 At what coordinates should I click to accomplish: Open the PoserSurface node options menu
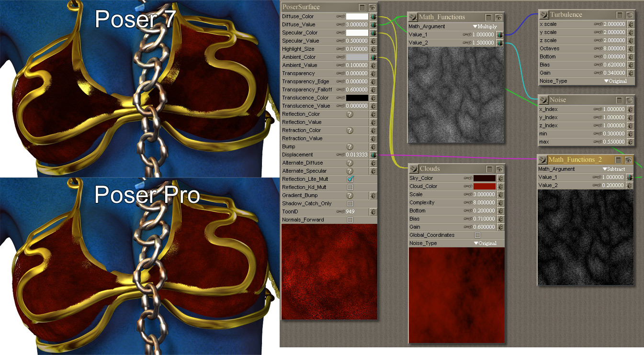pyautogui.click(x=362, y=7)
